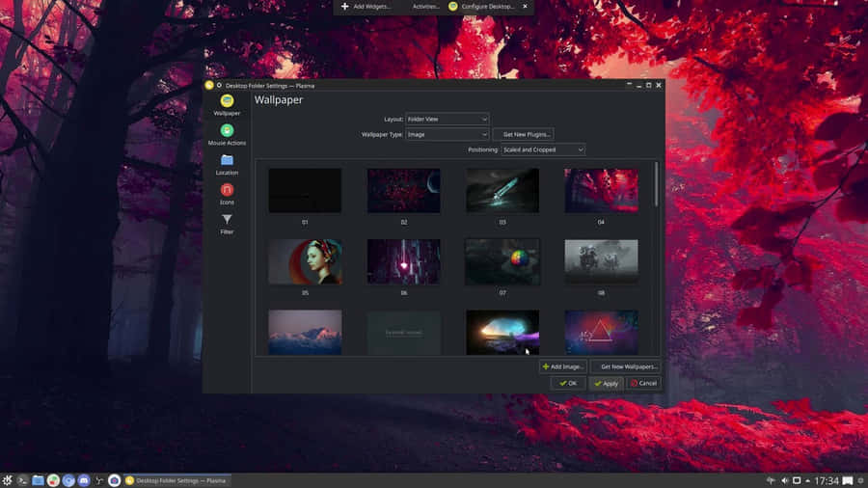This screenshot has width=868, height=488.
Task: Open the Wallpaper Type dropdown
Action: (447, 134)
